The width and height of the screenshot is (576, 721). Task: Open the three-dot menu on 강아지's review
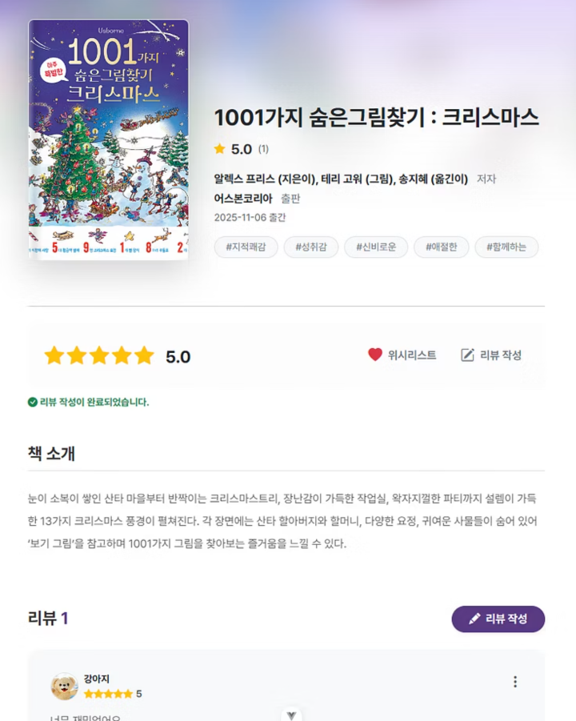pos(515,681)
